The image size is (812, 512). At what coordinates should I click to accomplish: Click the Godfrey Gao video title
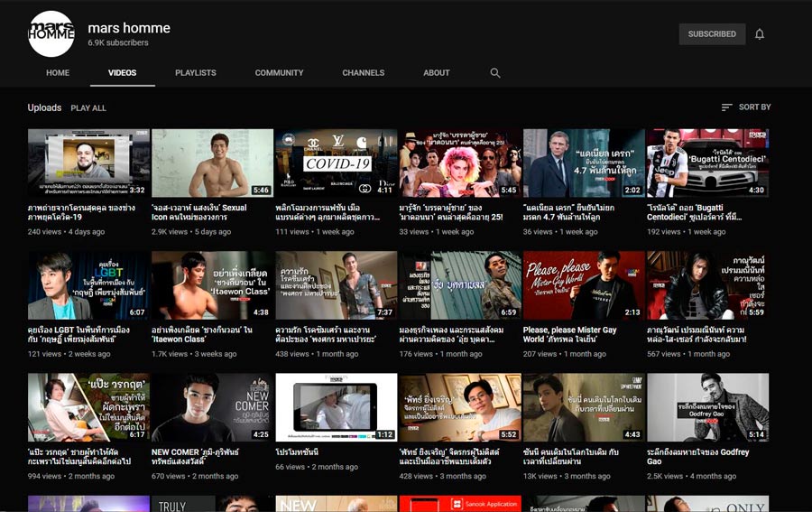698,457
